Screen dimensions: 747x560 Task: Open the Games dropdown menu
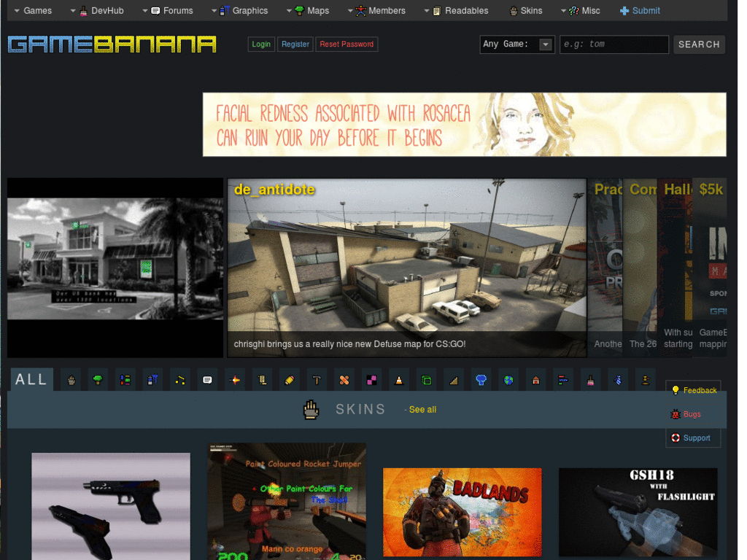[33, 10]
